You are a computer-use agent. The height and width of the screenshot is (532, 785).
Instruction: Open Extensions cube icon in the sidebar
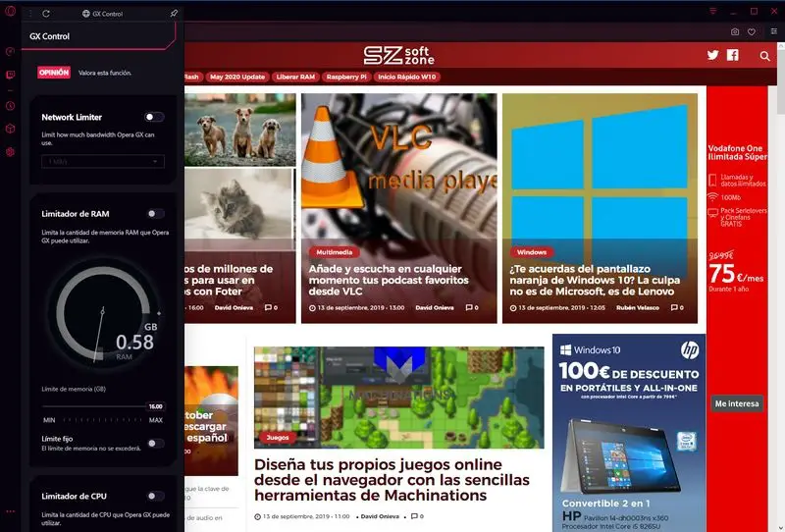coord(10,129)
